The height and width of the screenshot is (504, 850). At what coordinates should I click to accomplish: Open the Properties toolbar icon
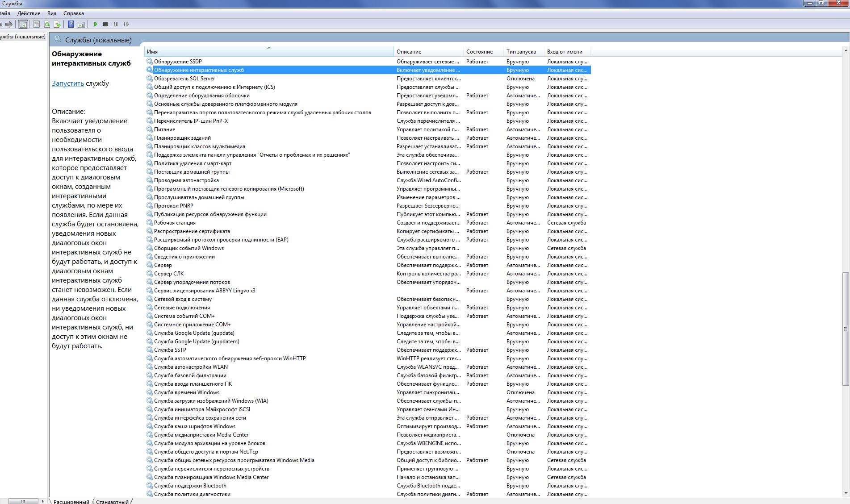(x=36, y=24)
